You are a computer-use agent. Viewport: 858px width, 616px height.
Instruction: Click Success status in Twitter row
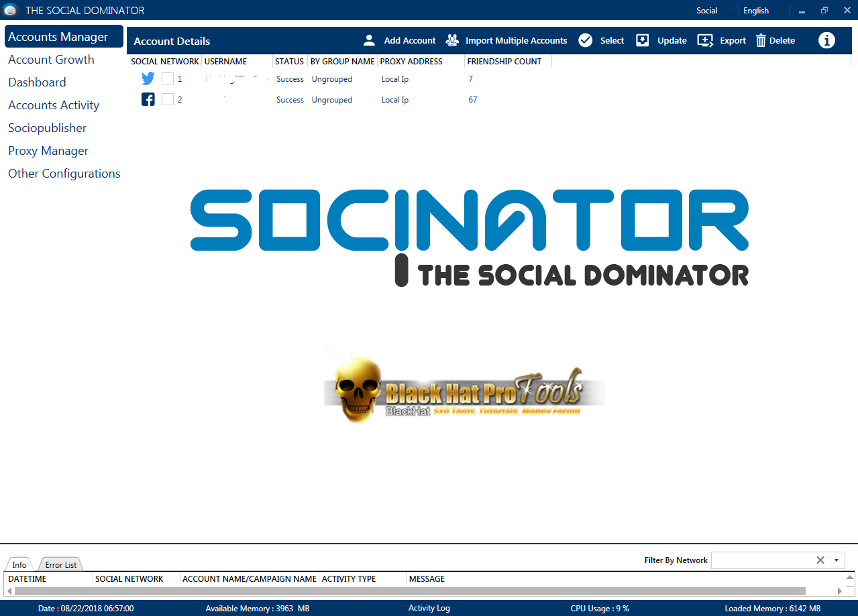coord(290,79)
